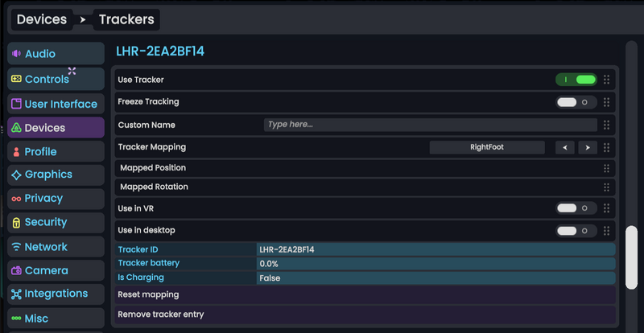
Task: Click the Tracker ID value LHR-2EA2BF14
Action: [287, 249]
